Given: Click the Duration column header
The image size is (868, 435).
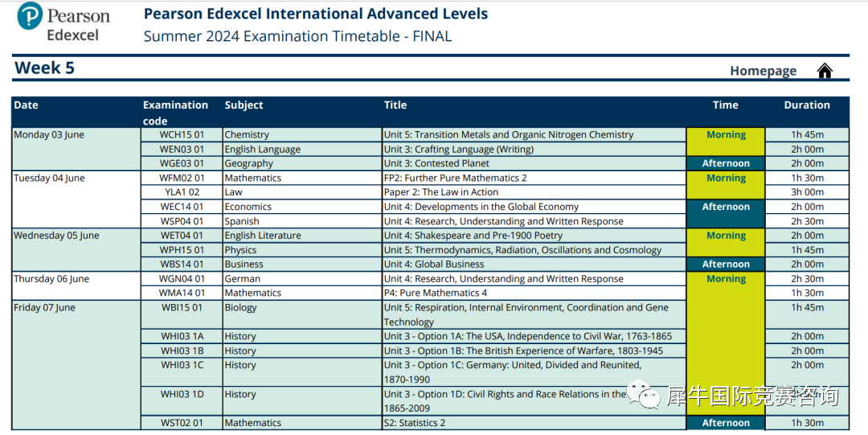Looking at the screenshot, I should coord(807,105).
